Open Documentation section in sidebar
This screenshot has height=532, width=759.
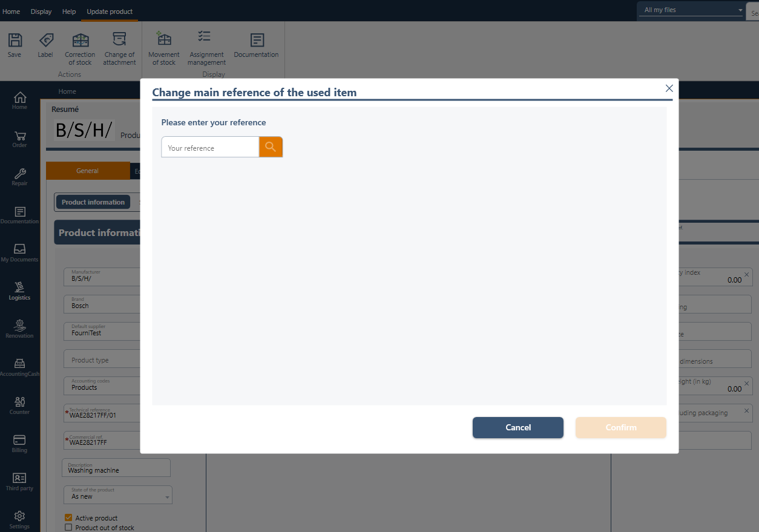[x=19, y=215]
